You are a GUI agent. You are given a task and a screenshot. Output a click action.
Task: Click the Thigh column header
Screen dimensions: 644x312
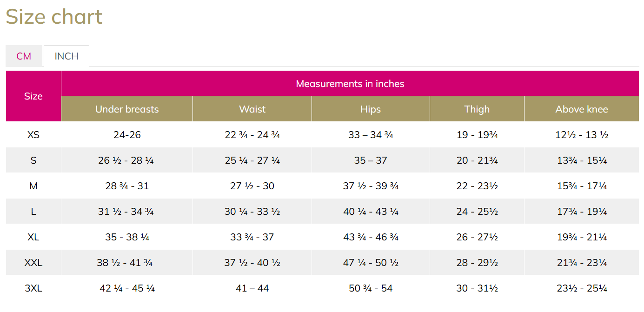[x=477, y=109]
